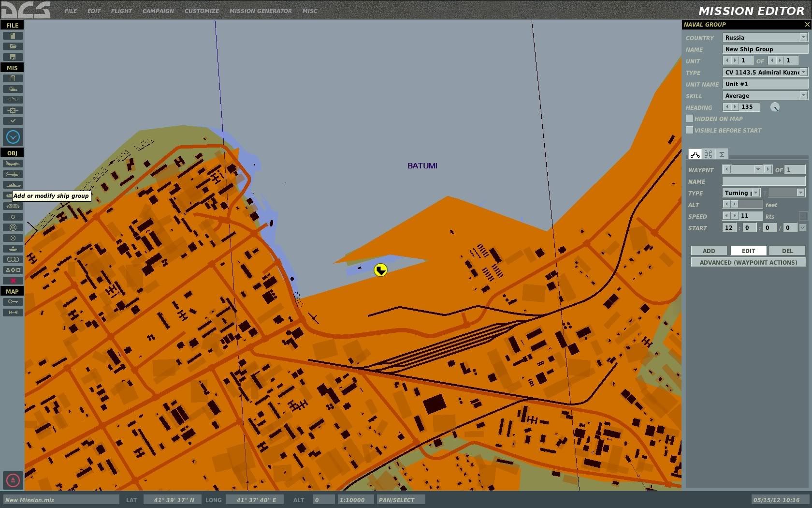
Task: Select the helicopter group tool
Action: click(13, 174)
